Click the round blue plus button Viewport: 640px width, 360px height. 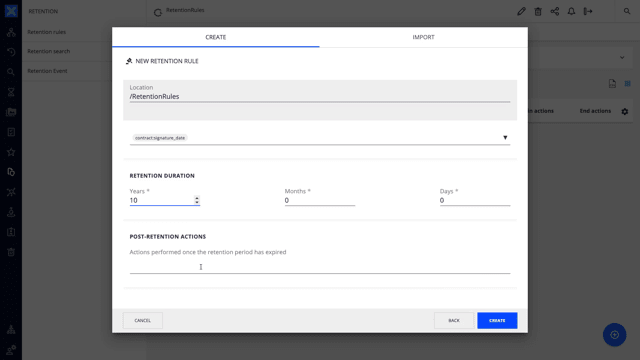614,335
